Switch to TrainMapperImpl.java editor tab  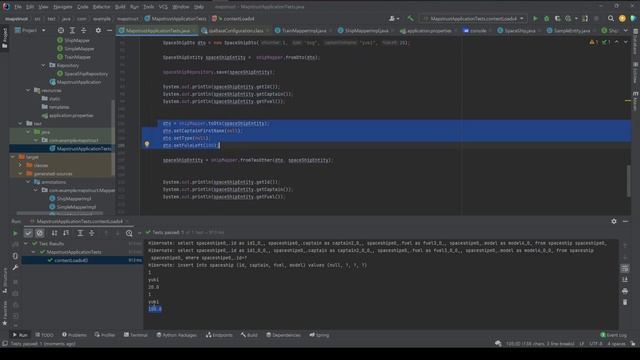[301, 31]
